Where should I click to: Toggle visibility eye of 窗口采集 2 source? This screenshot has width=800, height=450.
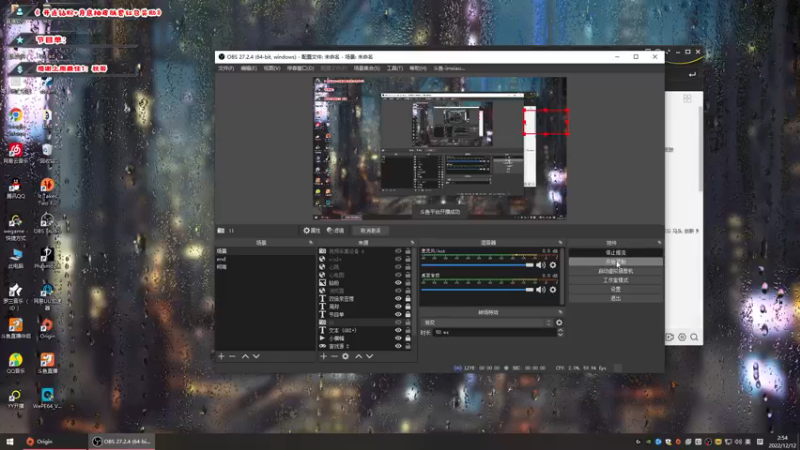click(398, 346)
